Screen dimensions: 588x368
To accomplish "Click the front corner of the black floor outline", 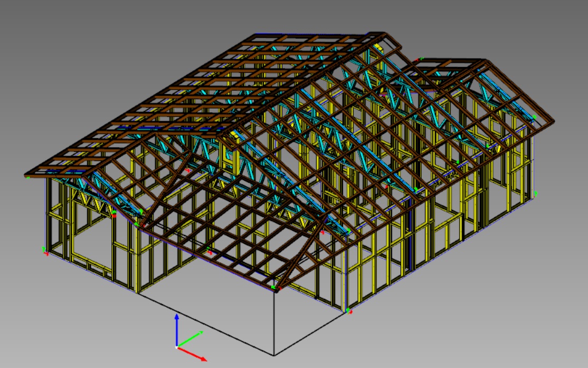I will 273,354.
